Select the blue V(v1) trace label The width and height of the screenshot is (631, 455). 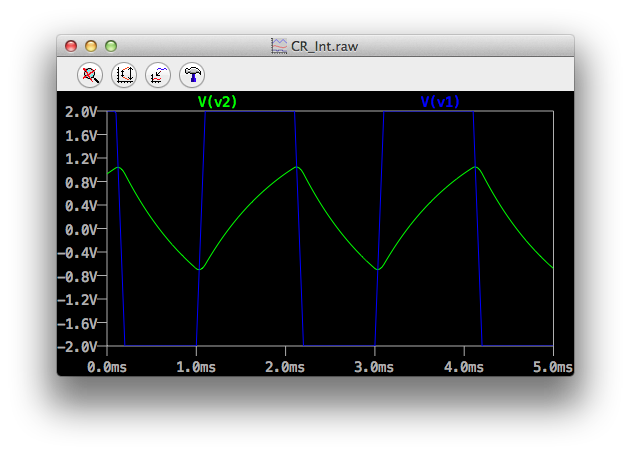[440, 101]
